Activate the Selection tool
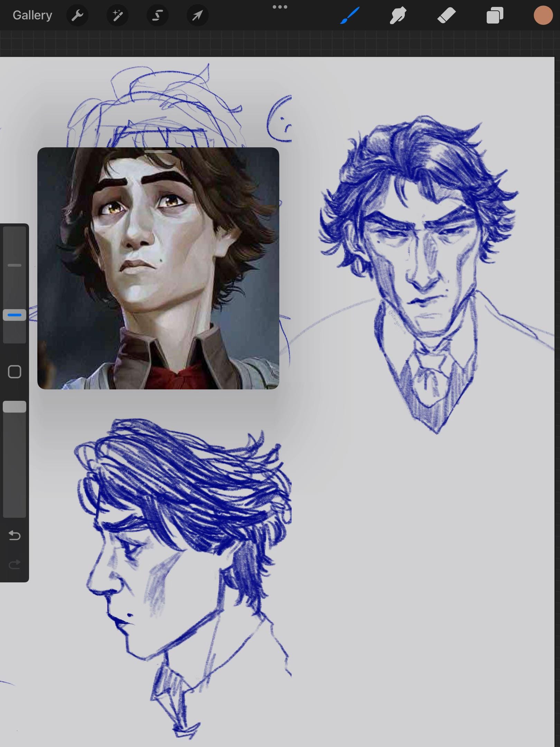The height and width of the screenshot is (747, 560). [x=158, y=15]
